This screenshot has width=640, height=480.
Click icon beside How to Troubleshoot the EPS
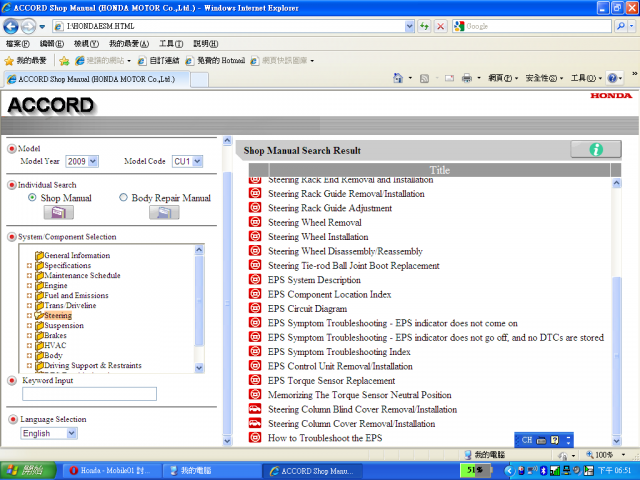[255, 438]
